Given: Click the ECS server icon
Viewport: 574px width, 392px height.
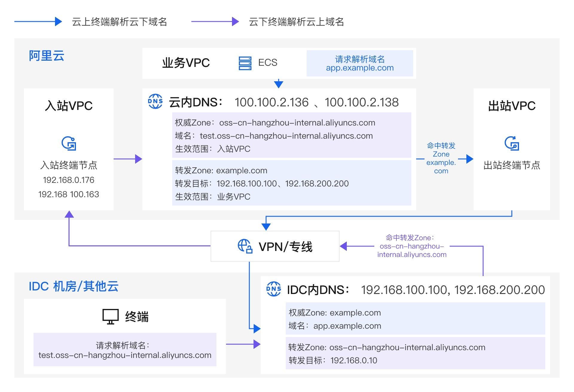Looking at the screenshot, I should click(x=245, y=63).
